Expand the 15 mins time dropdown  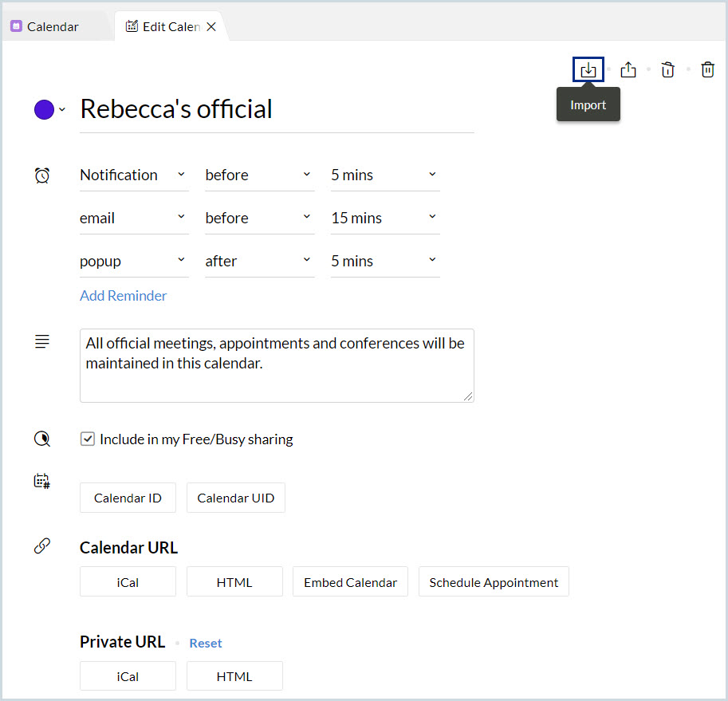click(x=385, y=218)
